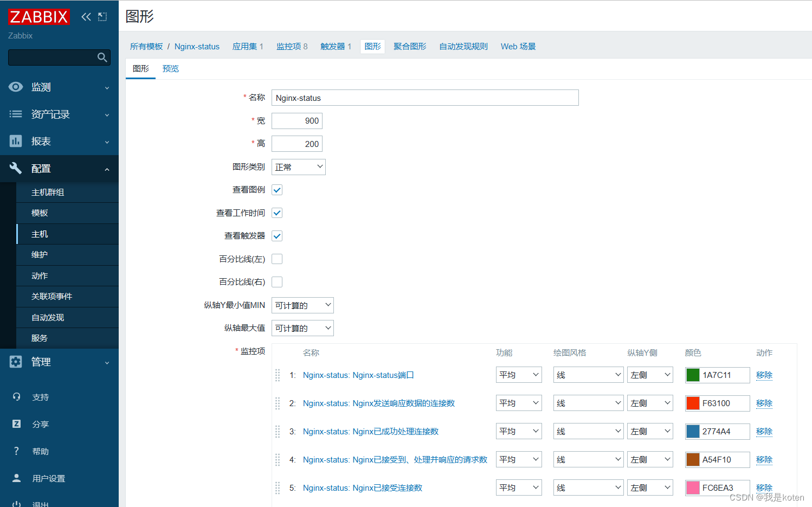Collapse the sidebar with the double-arrow icon
The width and height of the screenshot is (812, 507).
pos(86,17)
